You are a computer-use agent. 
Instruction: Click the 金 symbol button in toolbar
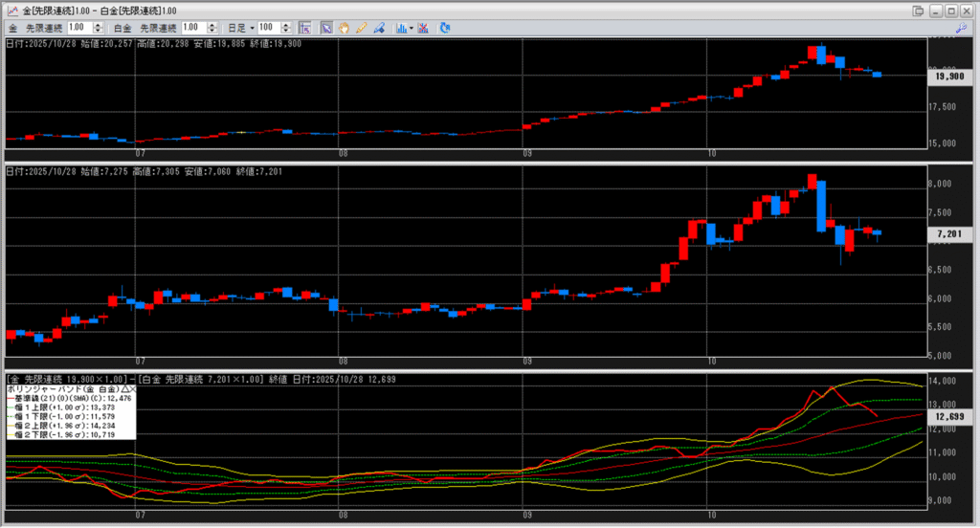(x=12, y=28)
